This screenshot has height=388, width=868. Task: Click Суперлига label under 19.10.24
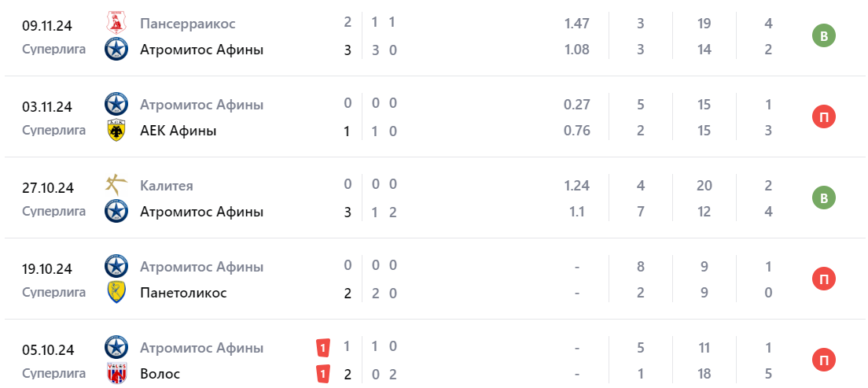tap(53, 292)
